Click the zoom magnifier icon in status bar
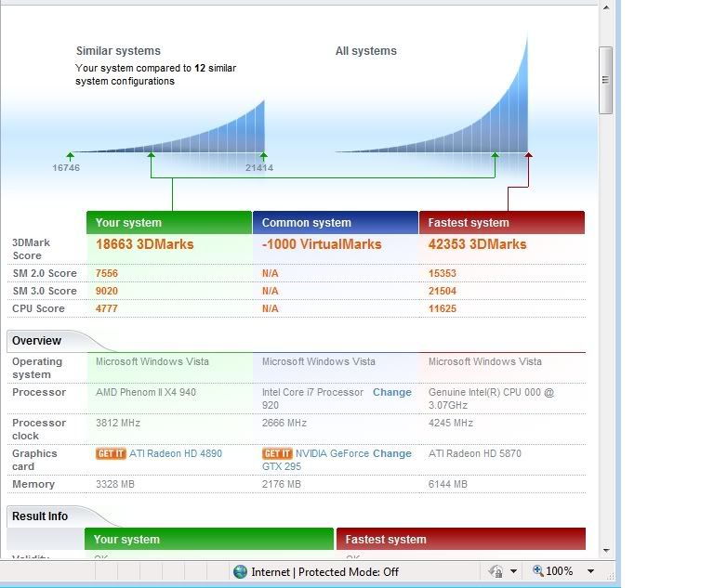 click(x=537, y=572)
